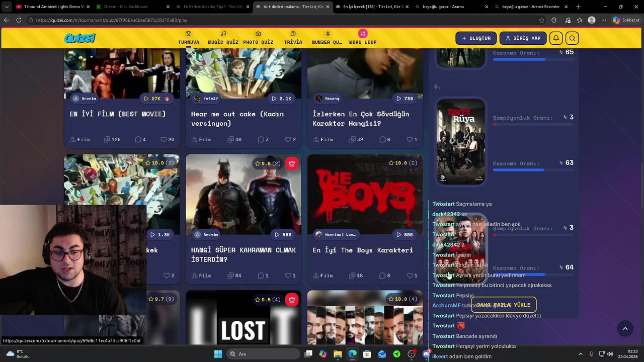Open the Trivia section
Screen dimensions: 644x362
pos(293,38)
